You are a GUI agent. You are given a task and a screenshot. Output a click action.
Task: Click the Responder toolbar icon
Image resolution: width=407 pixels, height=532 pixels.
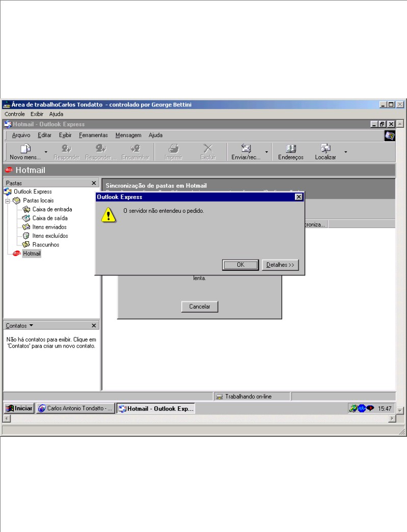(67, 152)
